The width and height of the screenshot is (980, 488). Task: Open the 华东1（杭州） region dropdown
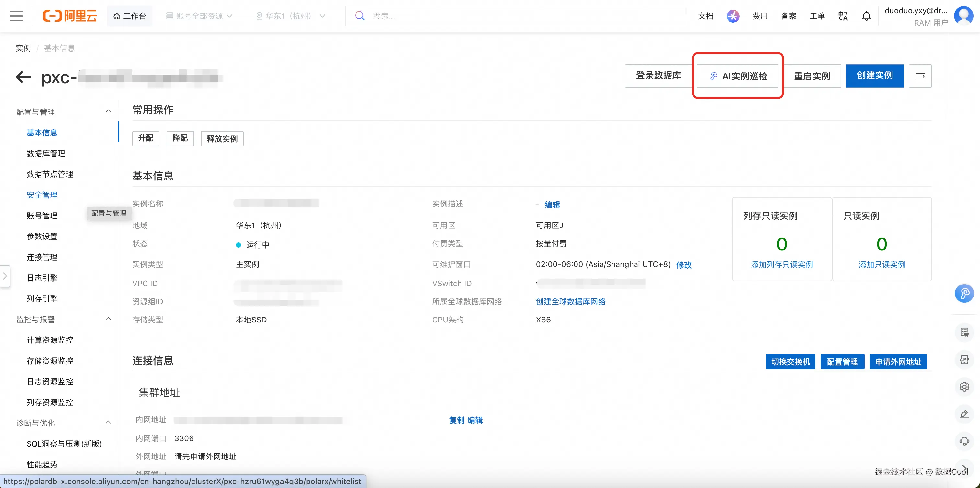[291, 16]
